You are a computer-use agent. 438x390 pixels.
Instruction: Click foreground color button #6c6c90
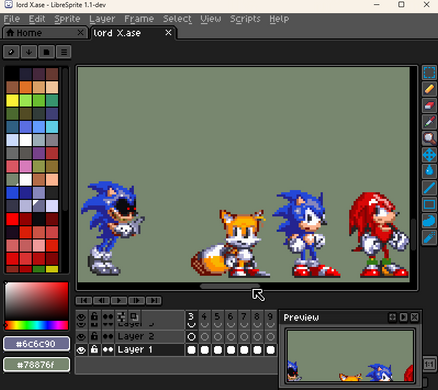[36, 344]
